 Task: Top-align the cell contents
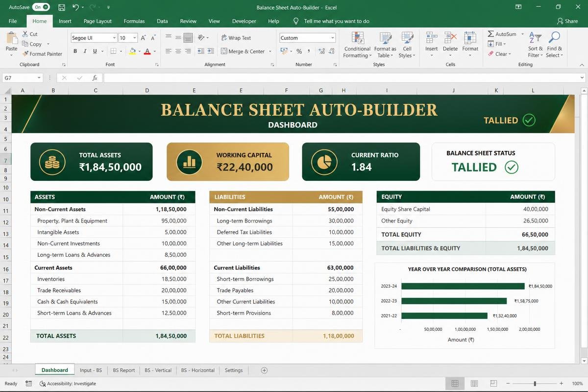(x=168, y=38)
